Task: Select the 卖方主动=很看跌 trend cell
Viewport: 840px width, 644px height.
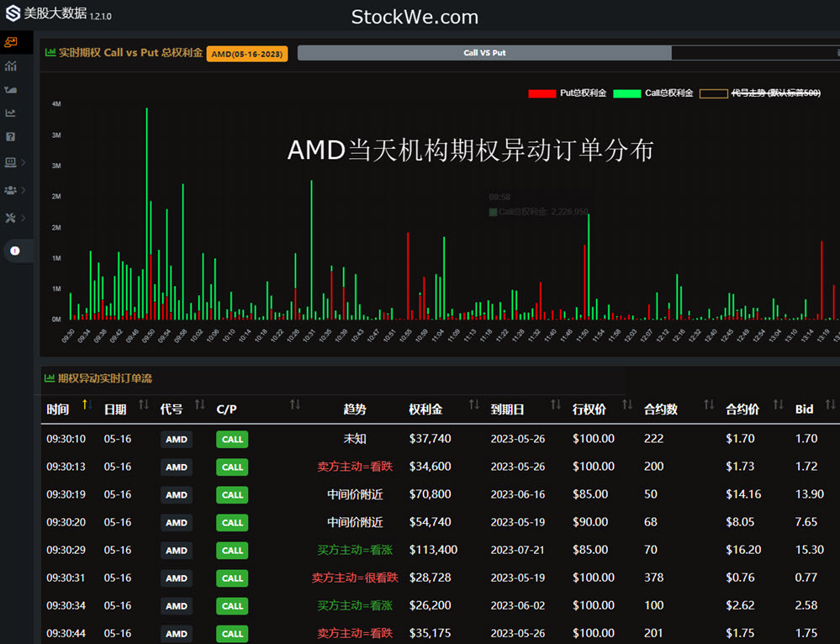Action: (355, 578)
